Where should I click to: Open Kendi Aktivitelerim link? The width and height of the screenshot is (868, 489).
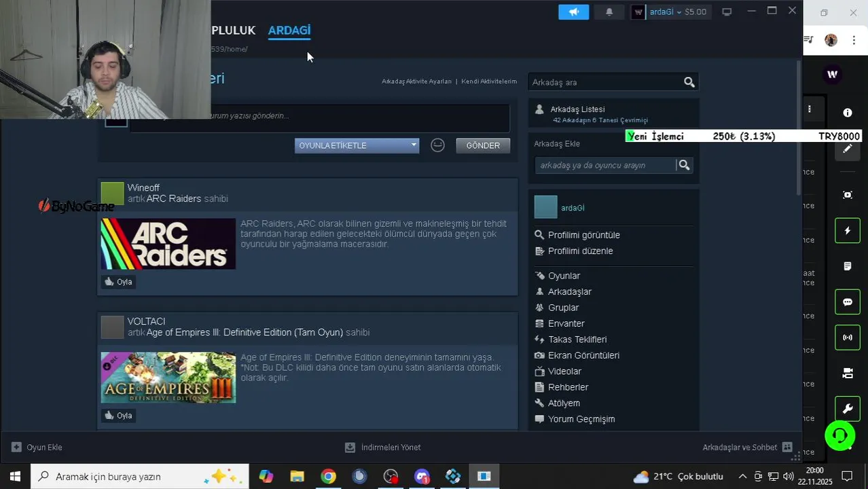[x=489, y=81]
